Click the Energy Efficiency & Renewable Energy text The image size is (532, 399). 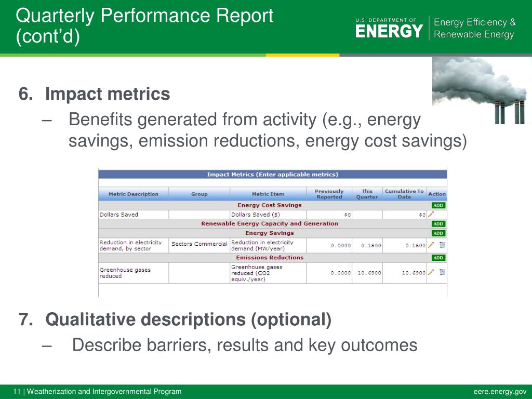[474, 28]
